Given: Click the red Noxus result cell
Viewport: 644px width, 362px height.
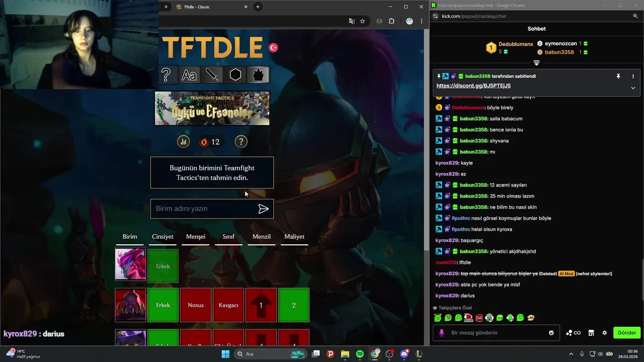Looking at the screenshot, I should (196, 305).
